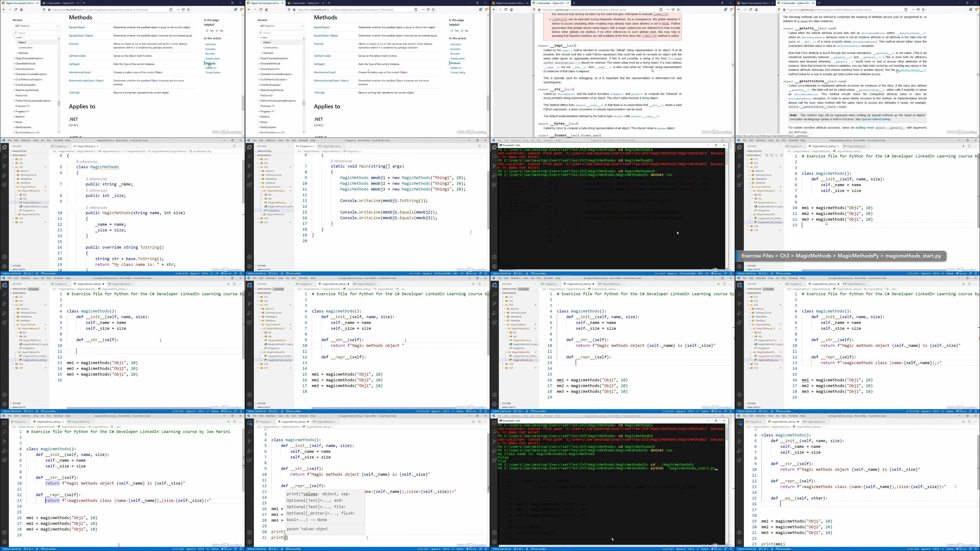Open .NET Core 3.1 dropdown where pointer hovers Methods
The width and height of the screenshot is (980, 551).
(x=36, y=26)
